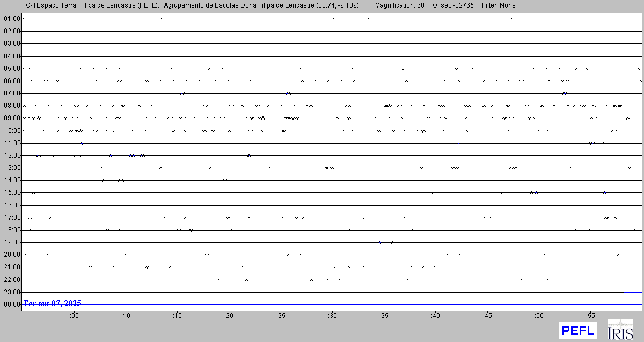Click the Offset: -32765 header text
This screenshot has height=342, width=644.
453,5
